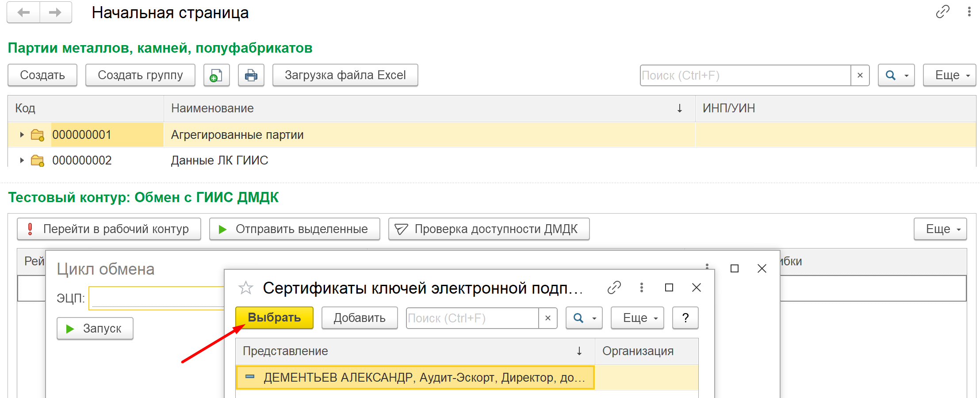
Task: Focus the certificates dialog search field
Action: pyautogui.click(x=472, y=318)
